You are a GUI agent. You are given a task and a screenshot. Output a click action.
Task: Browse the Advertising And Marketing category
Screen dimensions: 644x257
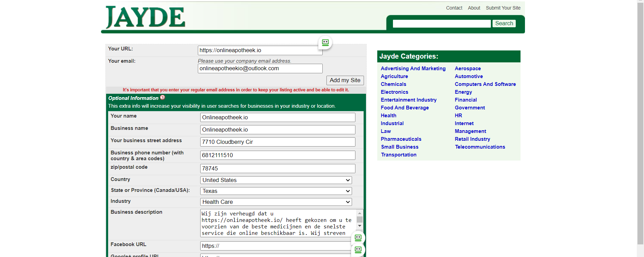(413, 69)
